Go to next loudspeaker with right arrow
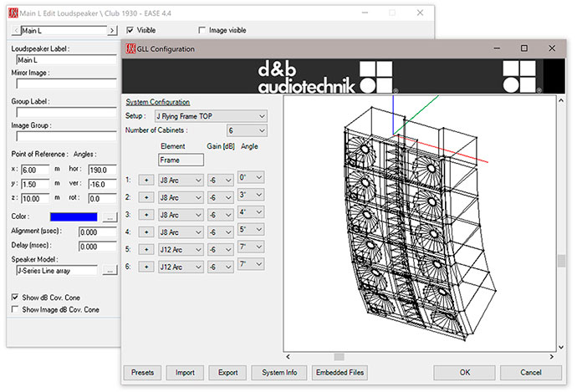 point(112,31)
